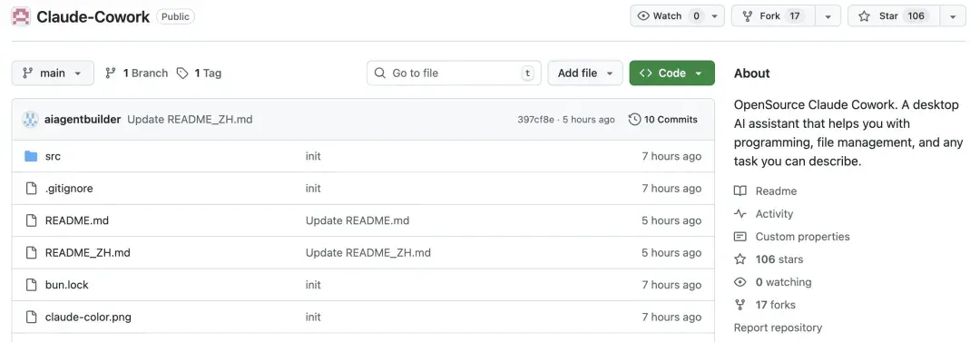Open commit message Update README_ZH.md in header
Image resolution: width=980 pixels, height=342 pixels.
(190, 120)
